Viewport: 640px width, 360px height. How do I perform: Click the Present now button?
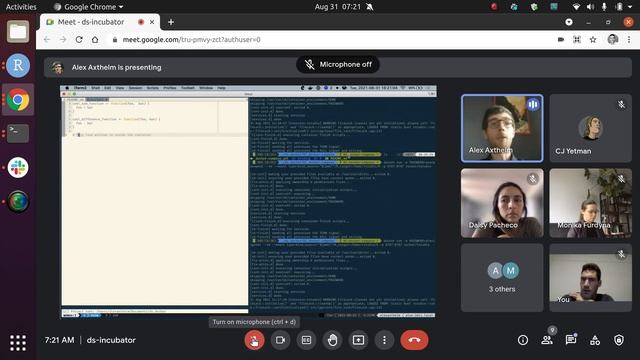tap(358, 340)
